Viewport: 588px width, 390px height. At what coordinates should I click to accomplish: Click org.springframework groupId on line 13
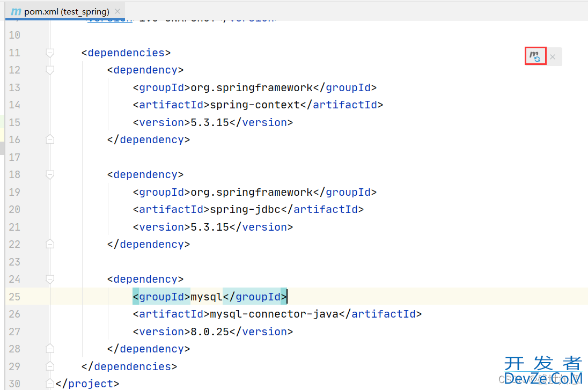pyautogui.click(x=252, y=87)
